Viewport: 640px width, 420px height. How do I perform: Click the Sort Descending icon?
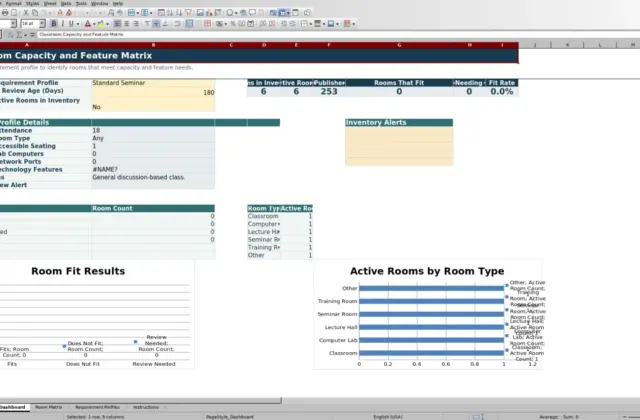[x=179, y=13]
